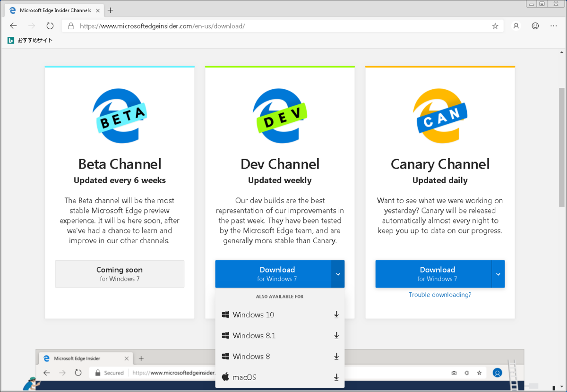567x392 pixels.
Task: Open the profile icon in browser toolbar
Action: tap(516, 26)
